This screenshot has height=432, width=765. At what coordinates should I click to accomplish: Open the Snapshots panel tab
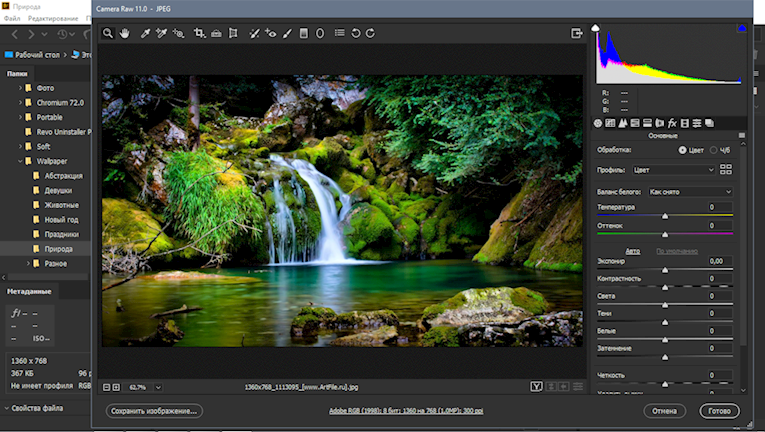(x=709, y=123)
